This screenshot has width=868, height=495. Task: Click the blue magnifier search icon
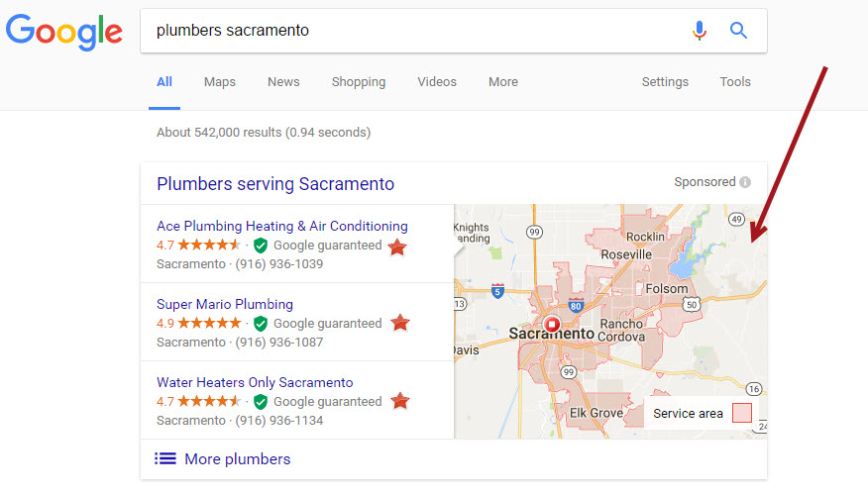[738, 31]
